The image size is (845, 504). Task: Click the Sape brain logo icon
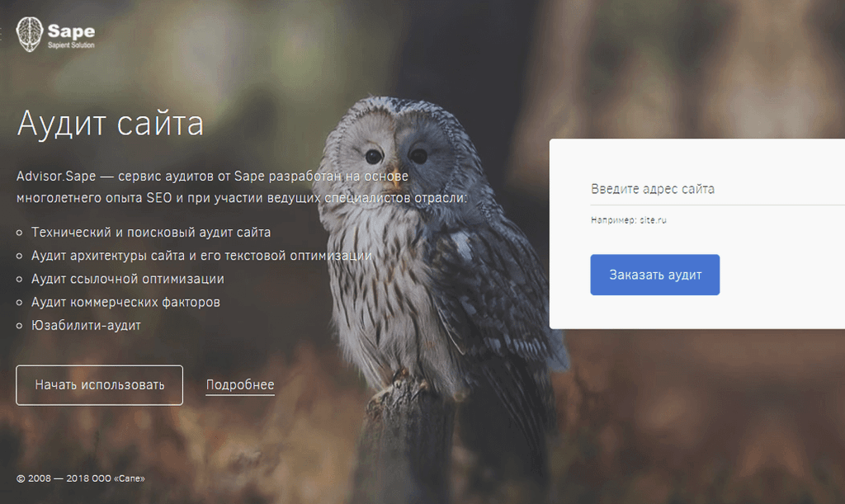[x=30, y=36]
